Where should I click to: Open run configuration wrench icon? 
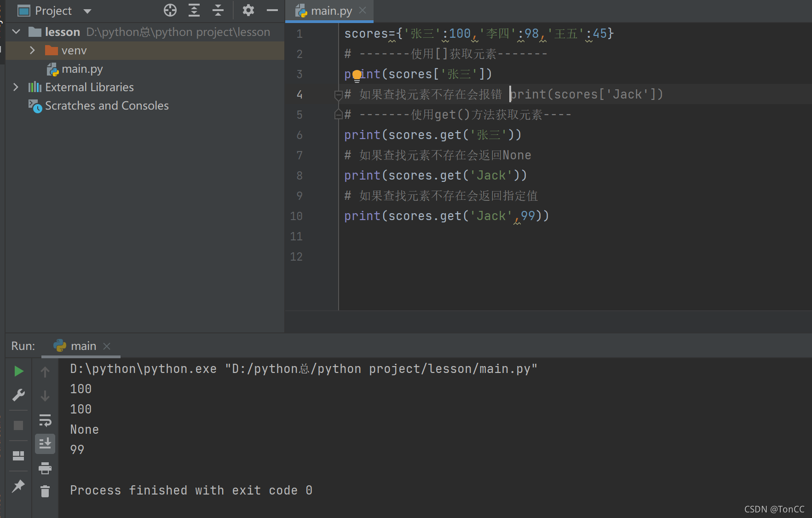pyautogui.click(x=18, y=395)
